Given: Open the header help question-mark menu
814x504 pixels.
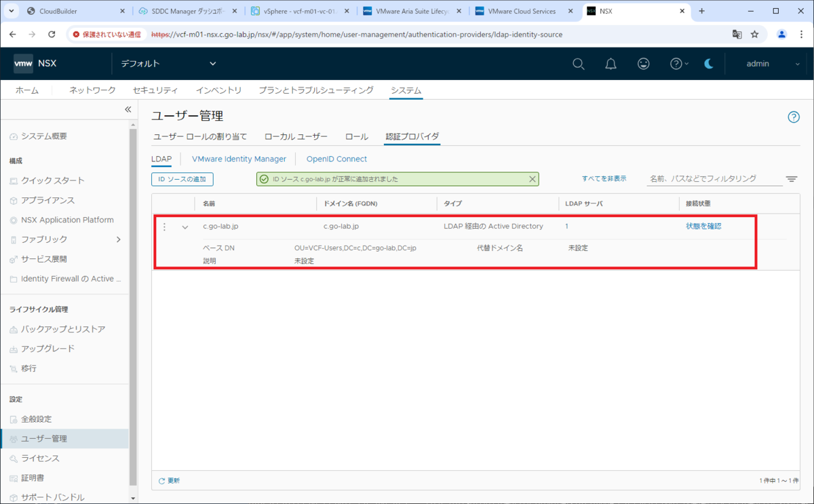Looking at the screenshot, I should point(679,64).
